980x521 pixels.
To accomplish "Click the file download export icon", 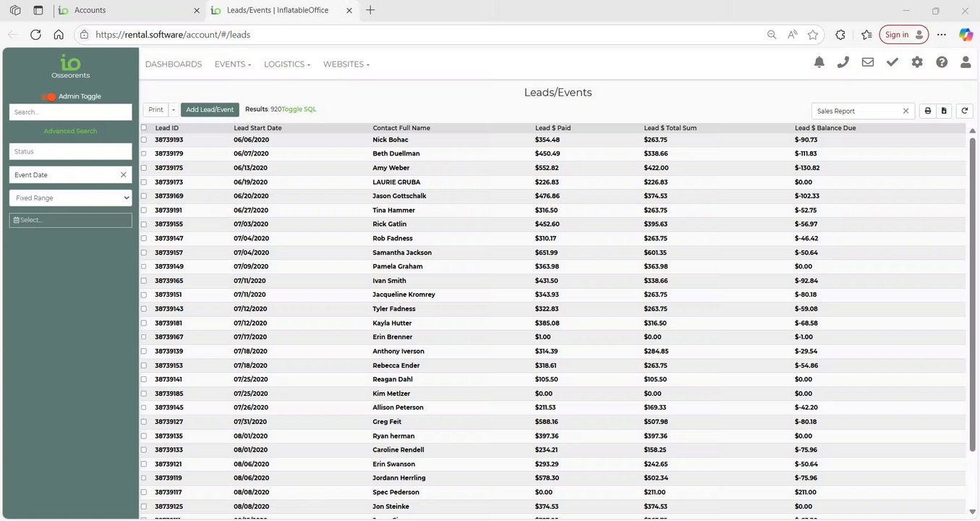I will [x=943, y=111].
